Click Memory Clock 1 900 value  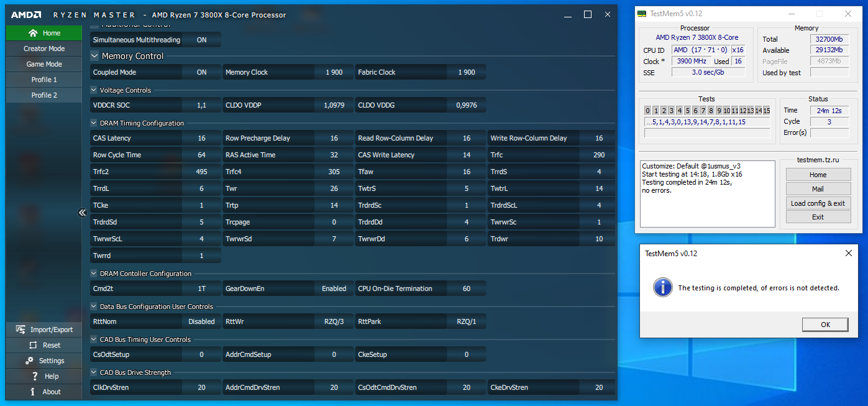[x=334, y=72]
